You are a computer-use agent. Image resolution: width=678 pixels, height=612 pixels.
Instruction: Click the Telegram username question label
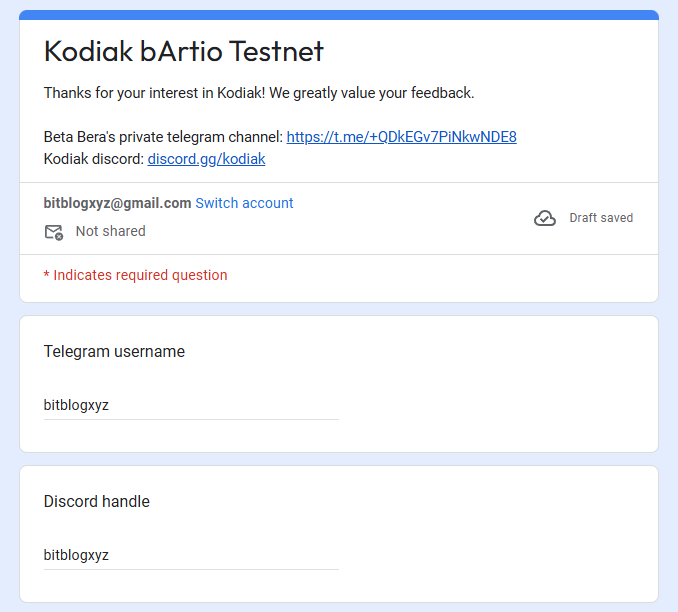114,352
